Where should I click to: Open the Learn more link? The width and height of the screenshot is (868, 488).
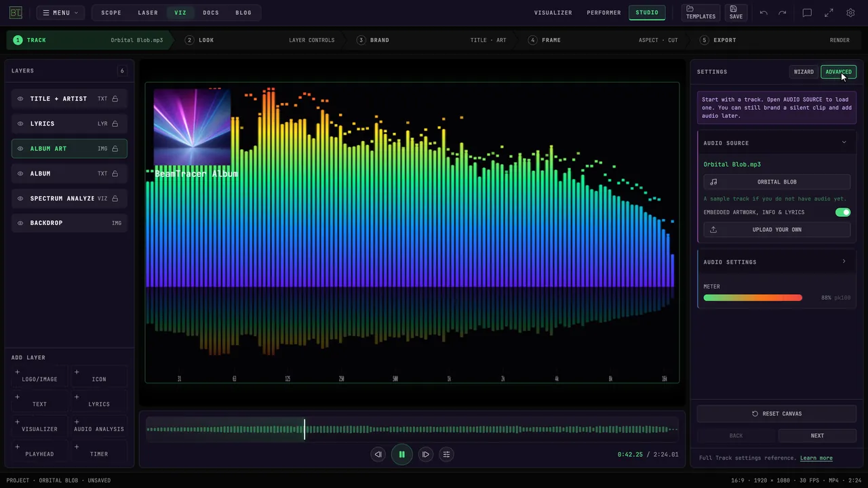click(816, 458)
